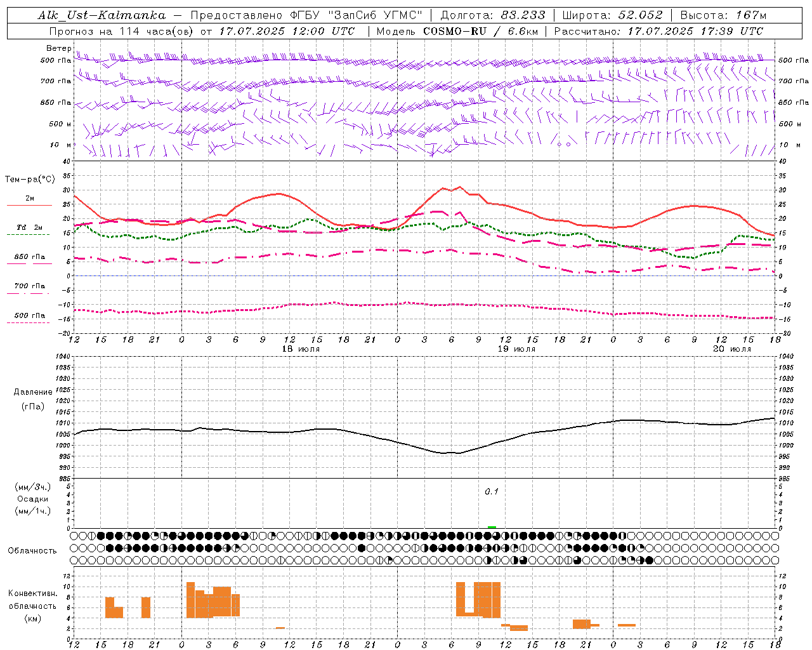This screenshot has width=812, height=650.
Task: Click the Конвективн. label text
Action: point(33,594)
